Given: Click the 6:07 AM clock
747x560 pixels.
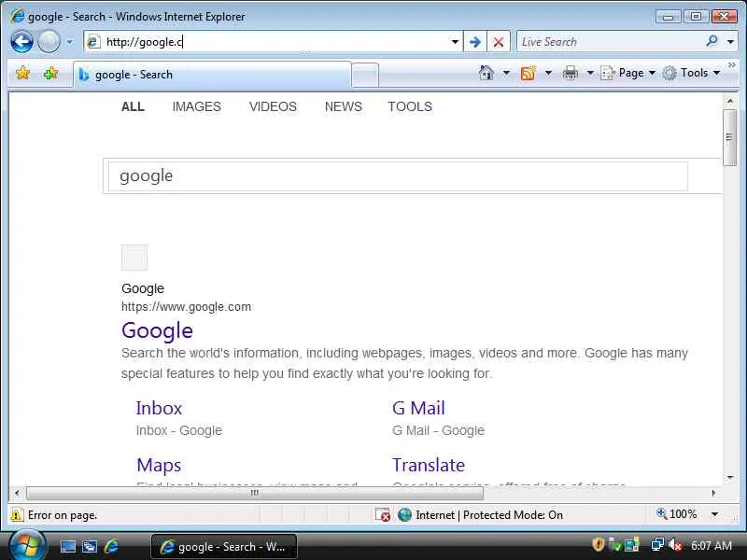Looking at the screenshot, I should click(712, 546).
